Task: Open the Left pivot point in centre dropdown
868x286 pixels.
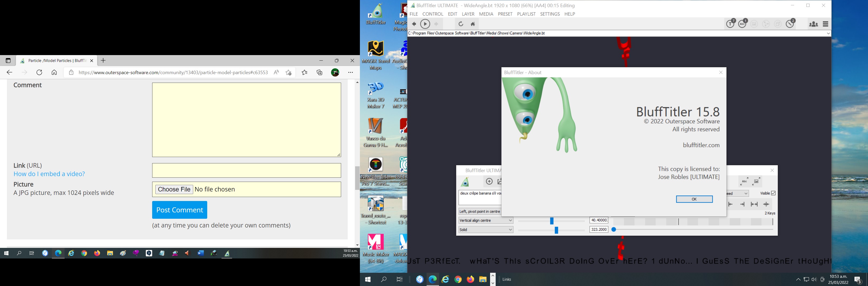Action: pos(480,212)
